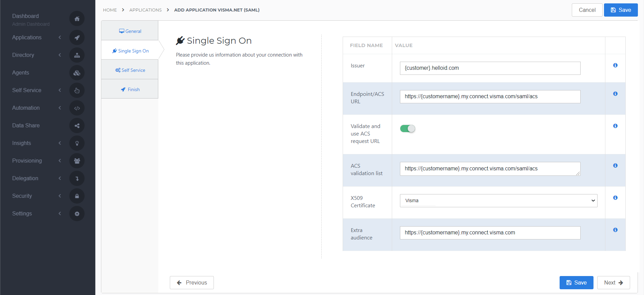Go to the Finish tab
The height and width of the screenshot is (295, 644).
pos(130,89)
